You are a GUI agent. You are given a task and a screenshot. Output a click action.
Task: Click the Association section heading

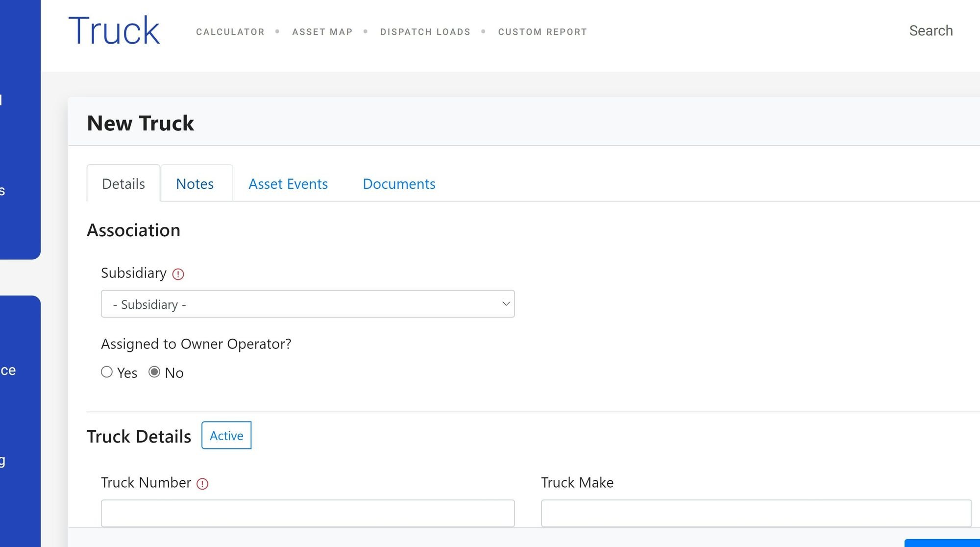(x=133, y=230)
